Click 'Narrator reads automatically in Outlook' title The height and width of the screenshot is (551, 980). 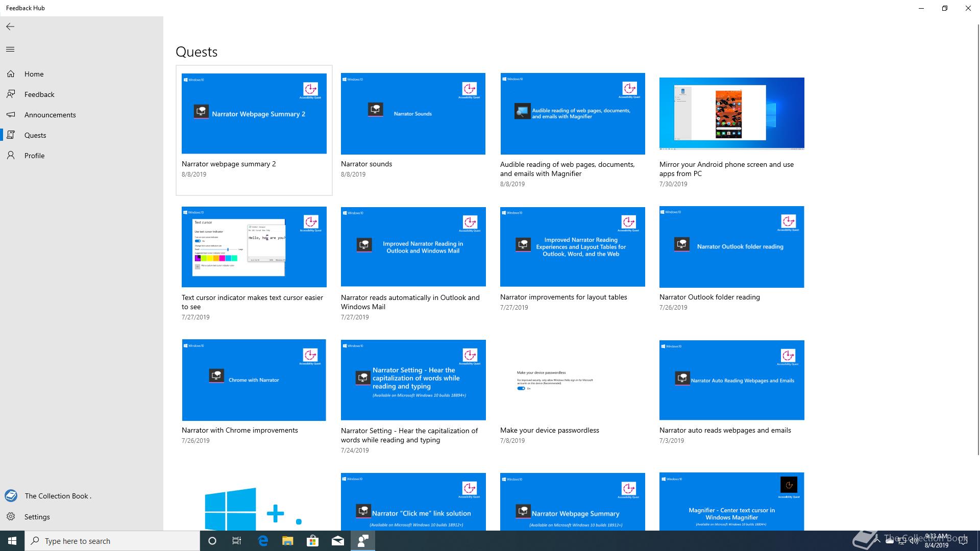[410, 302]
